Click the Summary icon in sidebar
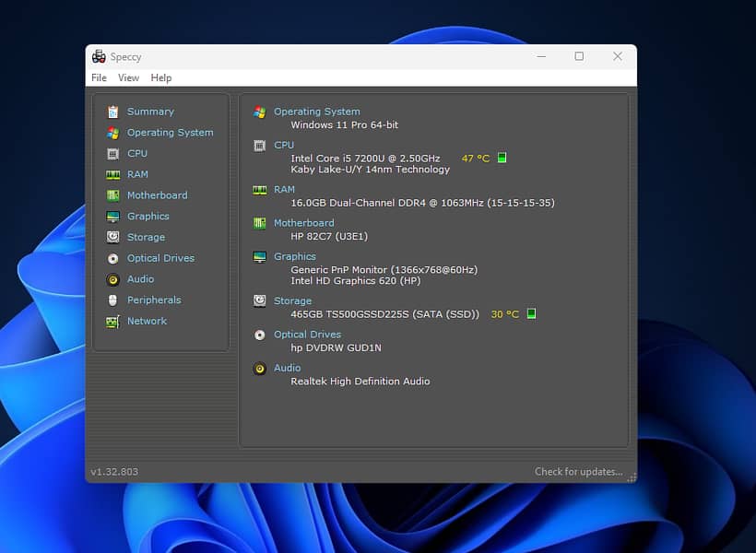The image size is (756, 553). click(x=112, y=112)
